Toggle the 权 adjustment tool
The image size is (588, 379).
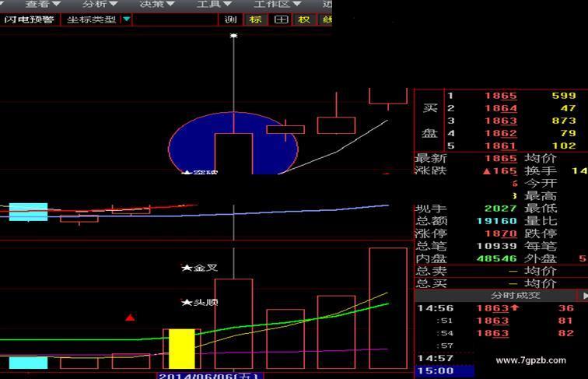[x=304, y=19]
